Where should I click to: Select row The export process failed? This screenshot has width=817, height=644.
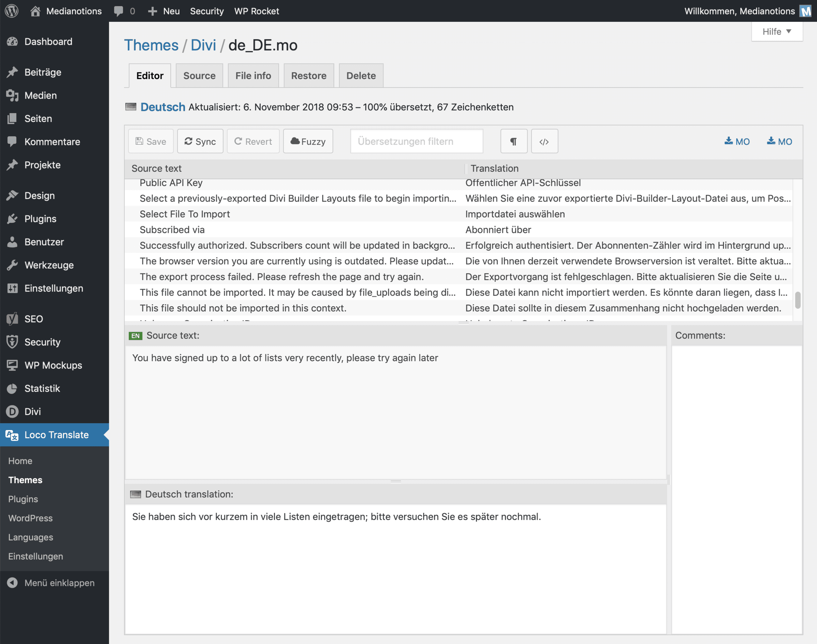pos(459,277)
